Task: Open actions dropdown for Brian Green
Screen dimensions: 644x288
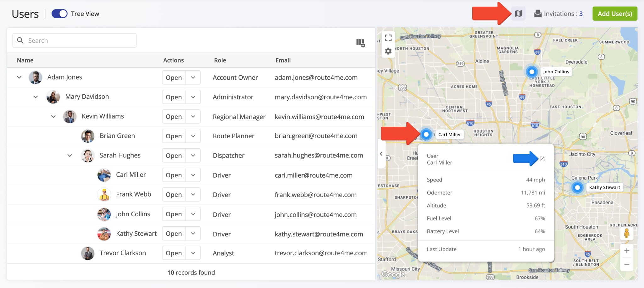Action: (x=193, y=136)
